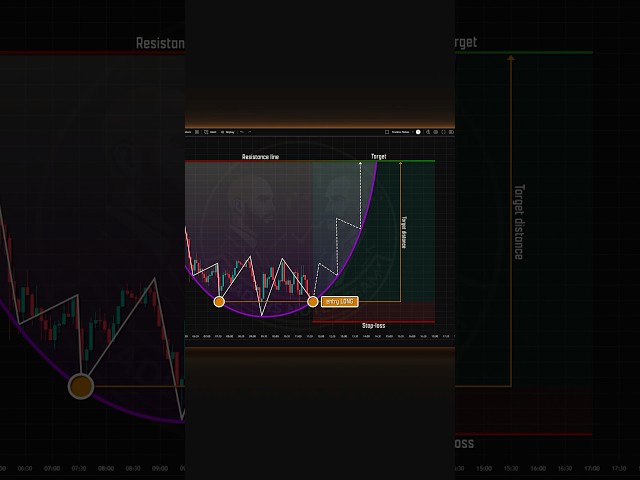Click the 'Stop-loss' label below the red line
Viewport: 640px width, 480px height.
(x=373, y=326)
